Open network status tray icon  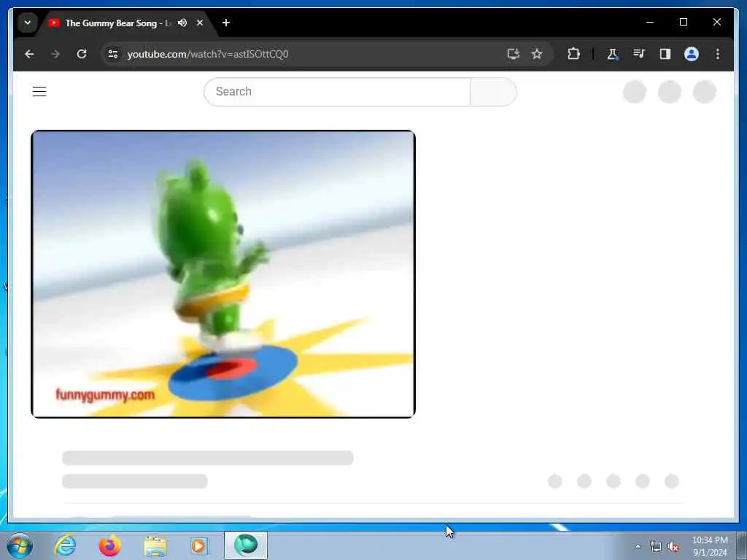656,547
